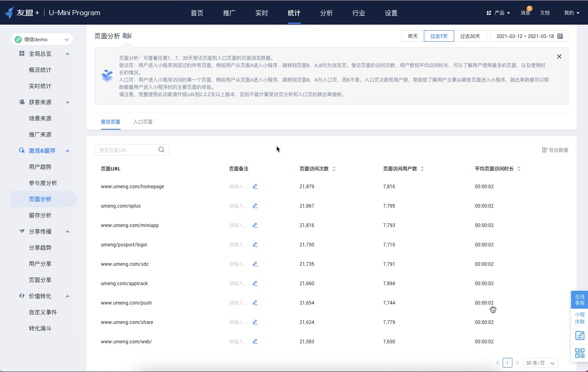Viewport: 588px width, 372px height.
Task: Edit note for www.umeng.com/web/
Action: 255,341
